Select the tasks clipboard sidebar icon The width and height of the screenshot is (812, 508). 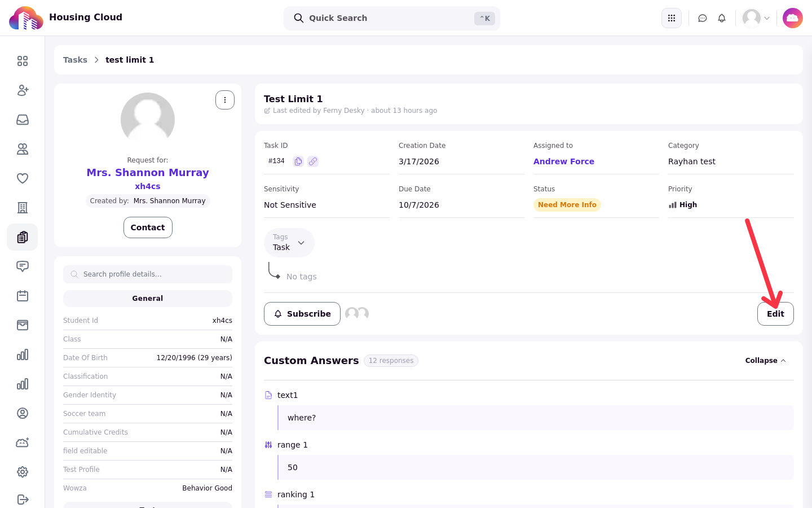pyautogui.click(x=23, y=237)
